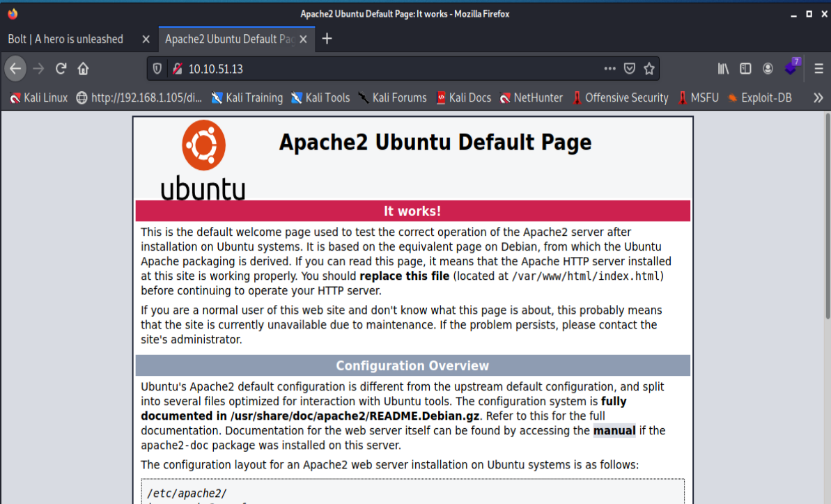The height and width of the screenshot is (504, 831).
Task: Click the browser Back arrow button
Action: 15,68
